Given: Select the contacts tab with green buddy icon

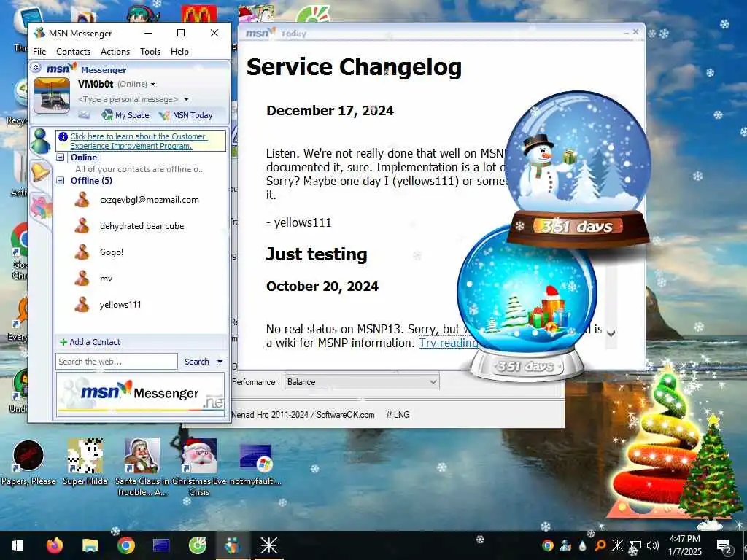Looking at the screenshot, I should coord(41,141).
